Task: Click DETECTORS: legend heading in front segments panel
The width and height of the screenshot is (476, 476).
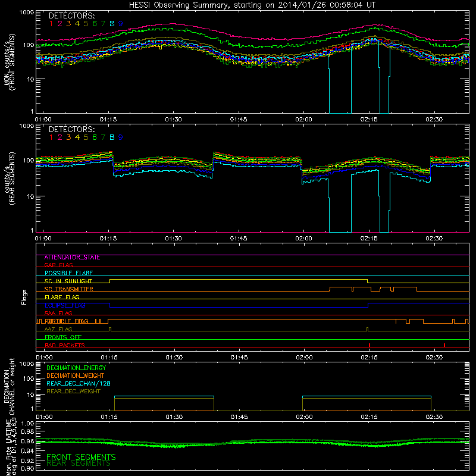Action: pos(71,15)
